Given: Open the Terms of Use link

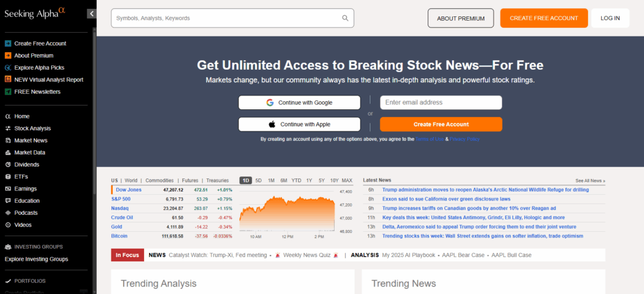Looking at the screenshot, I should point(430,139).
